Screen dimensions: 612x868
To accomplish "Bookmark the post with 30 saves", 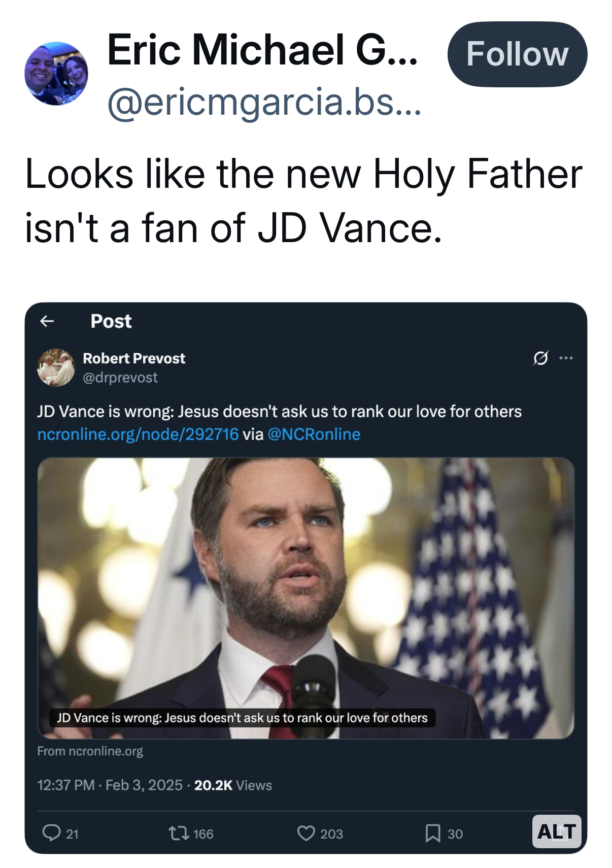I will click(433, 833).
